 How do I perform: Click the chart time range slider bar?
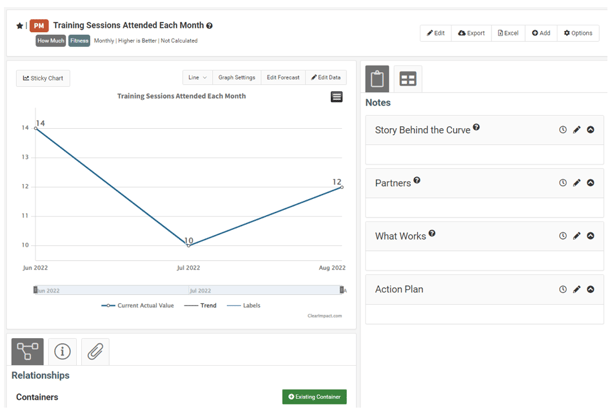[x=189, y=290]
